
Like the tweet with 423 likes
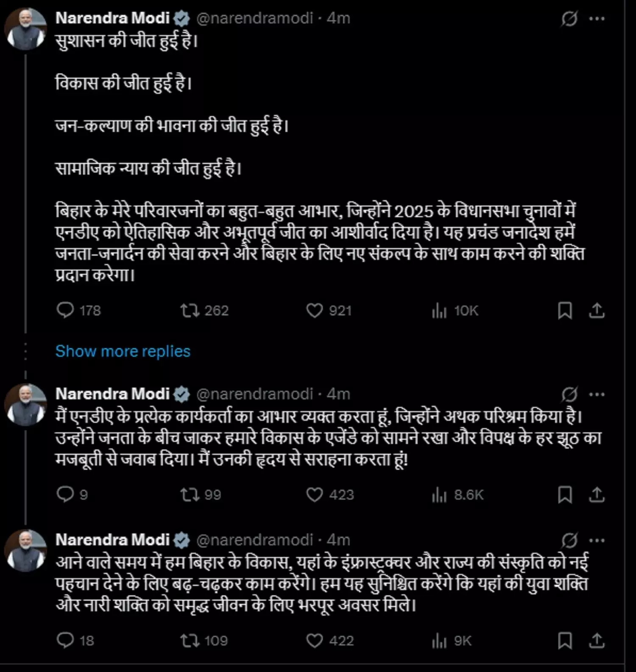(315, 494)
